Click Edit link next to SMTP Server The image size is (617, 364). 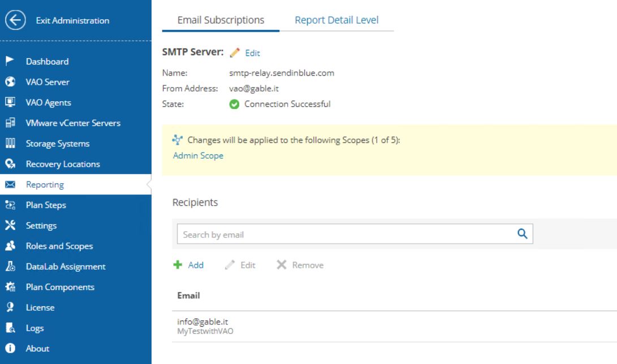click(x=252, y=53)
